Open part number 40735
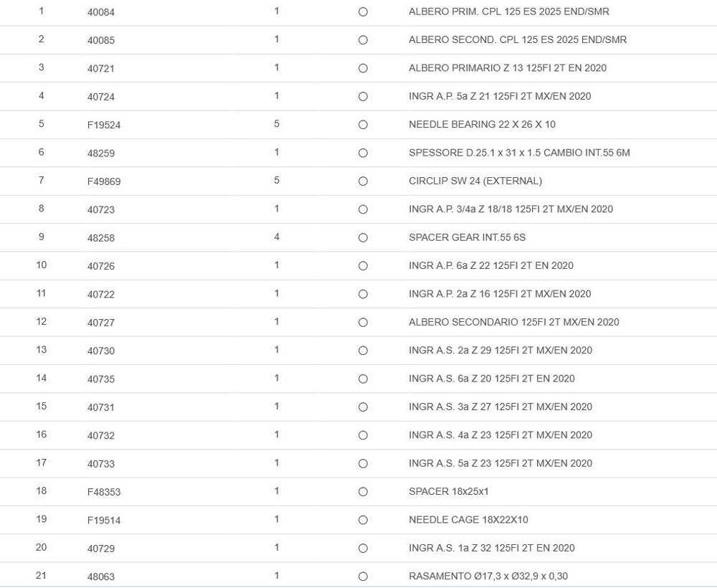 tap(101, 379)
